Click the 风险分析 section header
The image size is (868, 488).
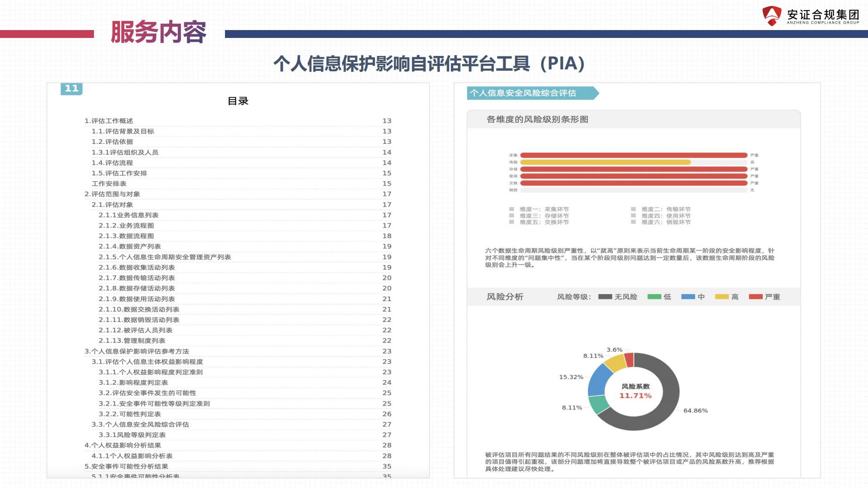click(505, 297)
